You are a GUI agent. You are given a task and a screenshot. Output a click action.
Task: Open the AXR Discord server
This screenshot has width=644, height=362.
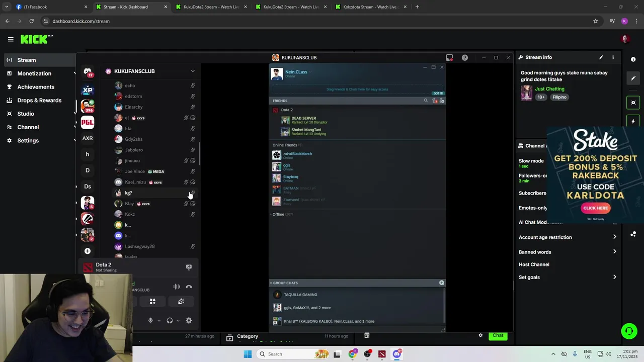(x=88, y=138)
